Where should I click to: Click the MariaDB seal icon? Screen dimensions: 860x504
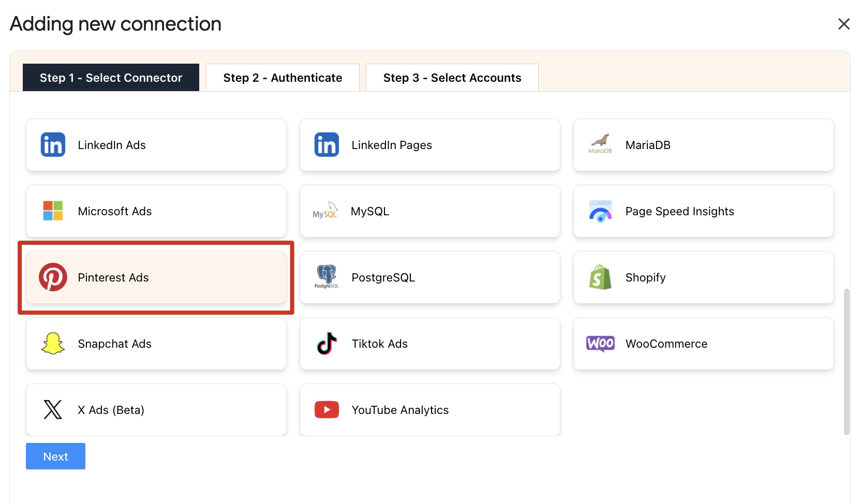click(600, 144)
